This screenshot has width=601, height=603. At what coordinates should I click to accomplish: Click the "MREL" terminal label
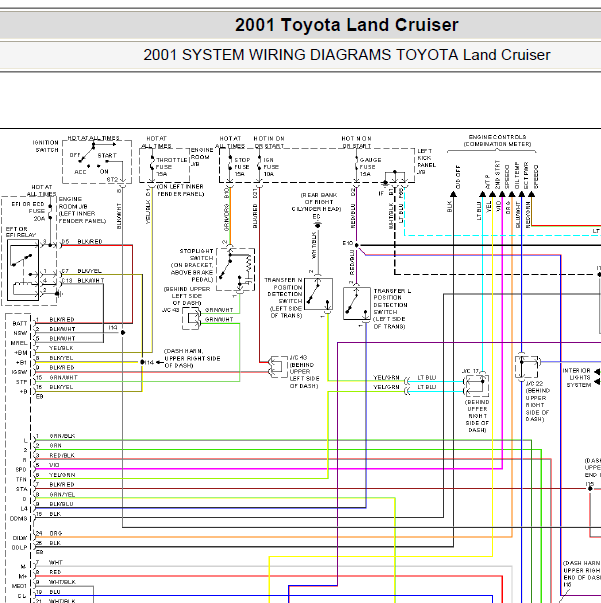[19, 343]
